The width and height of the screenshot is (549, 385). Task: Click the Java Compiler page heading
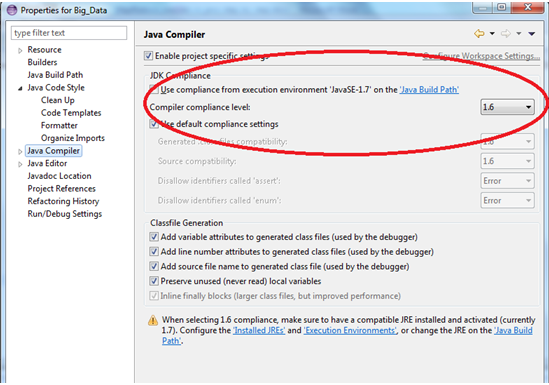[174, 35]
